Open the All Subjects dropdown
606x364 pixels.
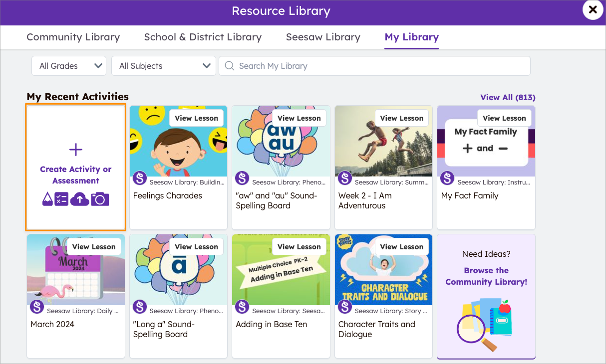coord(163,65)
